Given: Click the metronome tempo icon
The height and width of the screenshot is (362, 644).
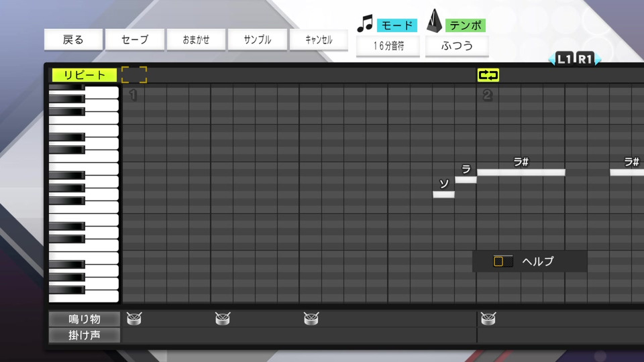Looking at the screenshot, I should coord(434,21).
